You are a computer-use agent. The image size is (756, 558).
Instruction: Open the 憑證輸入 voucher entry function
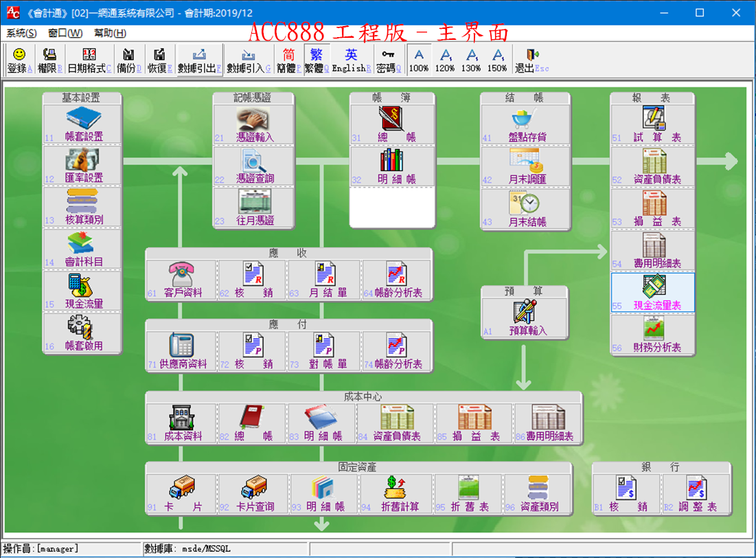[x=253, y=124]
